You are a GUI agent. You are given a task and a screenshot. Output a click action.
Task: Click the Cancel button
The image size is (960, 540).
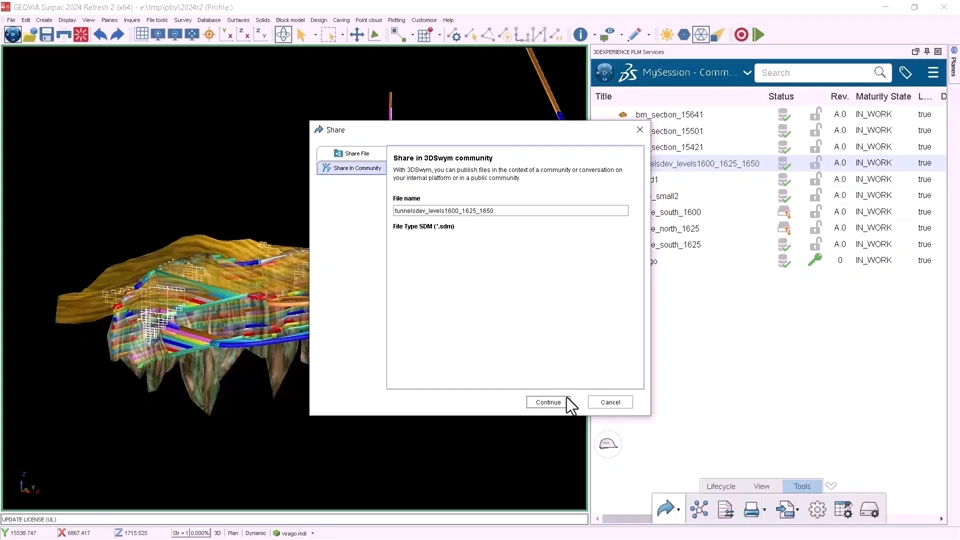(610, 402)
